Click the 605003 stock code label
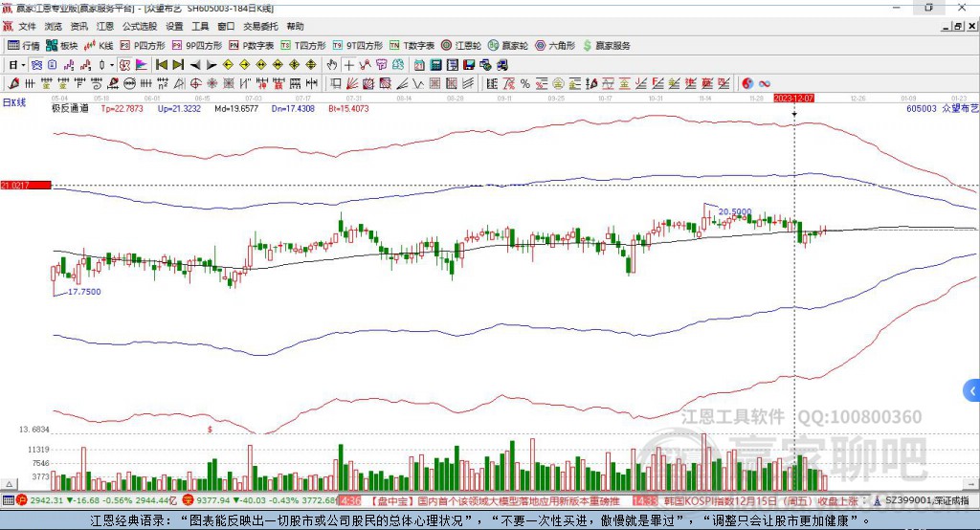The height and width of the screenshot is (530, 980). [922, 108]
